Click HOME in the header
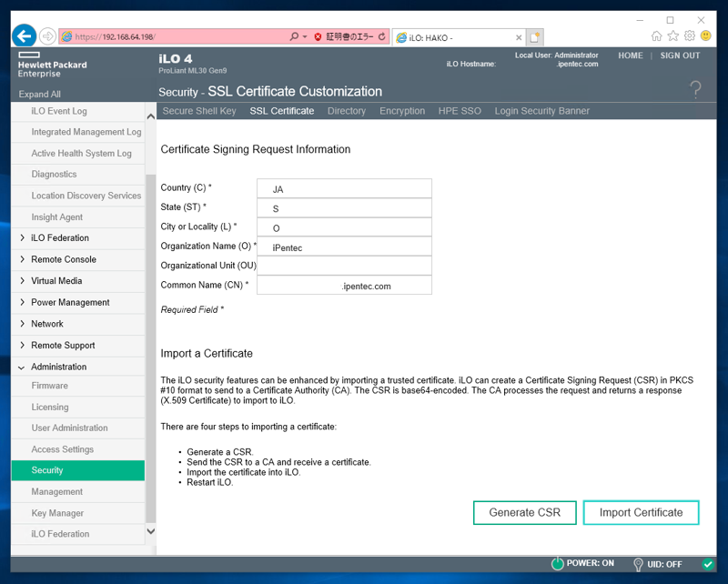Viewport: 728px width, 584px height. point(631,55)
